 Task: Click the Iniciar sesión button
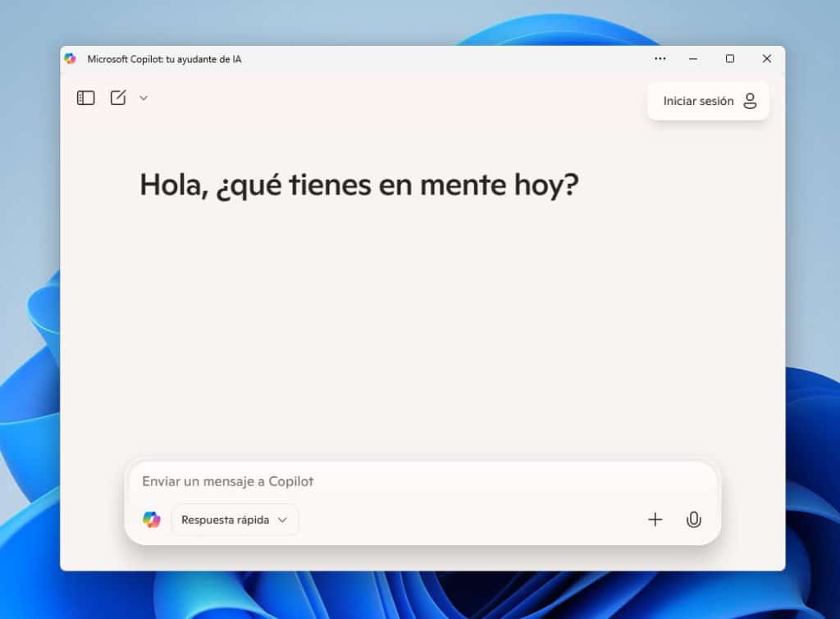tap(708, 101)
